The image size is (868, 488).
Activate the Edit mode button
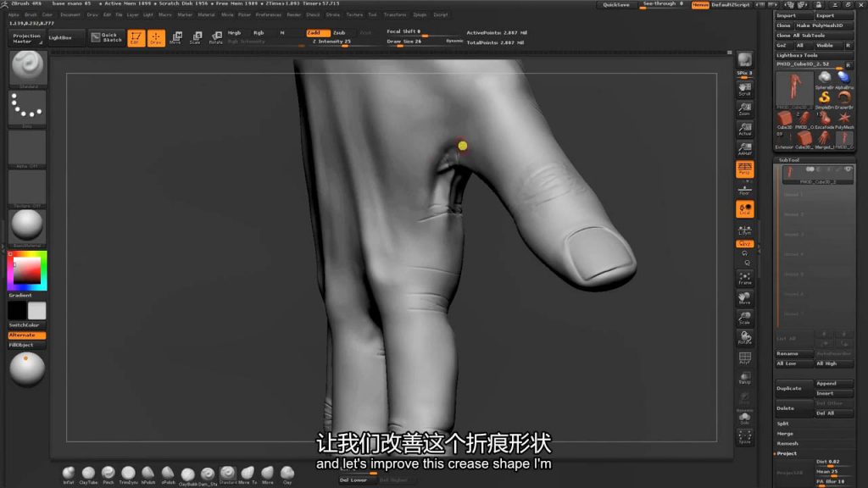click(x=136, y=37)
